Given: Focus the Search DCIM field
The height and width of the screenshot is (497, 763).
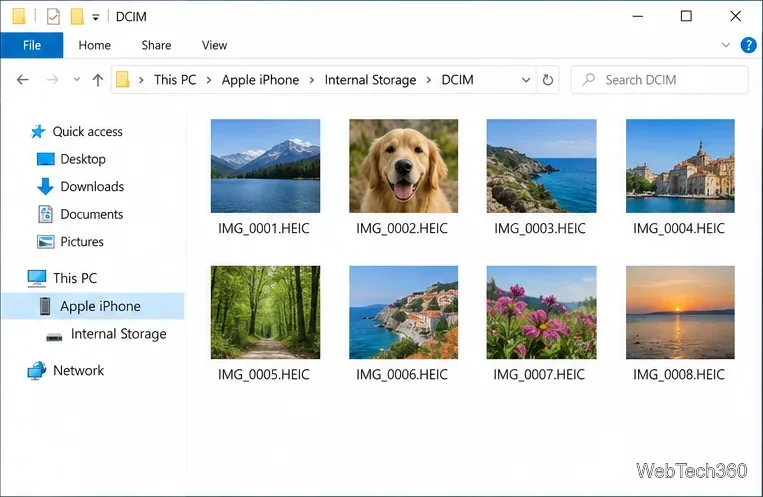Looking at the screenshot, I should [x=659, y=80].
